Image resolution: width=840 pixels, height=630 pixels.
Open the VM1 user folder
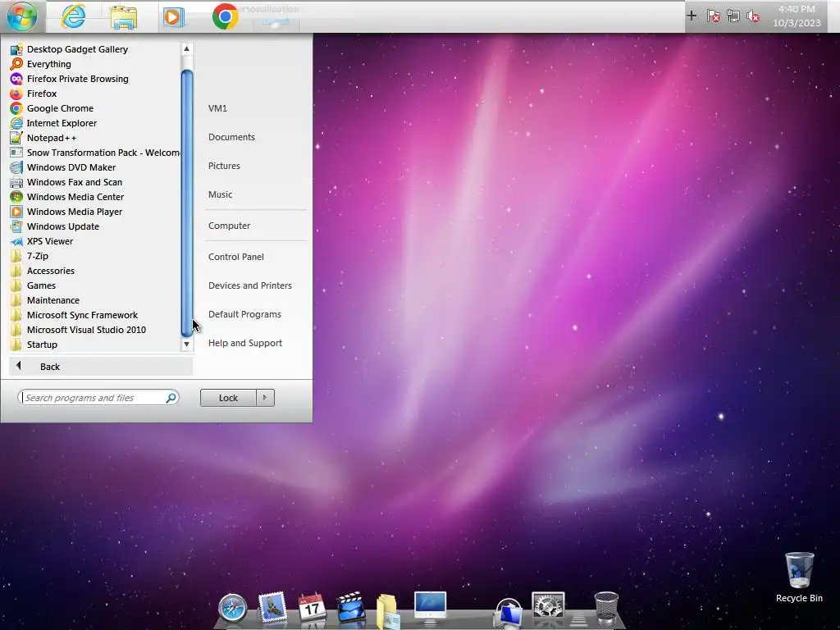[217, 108]
